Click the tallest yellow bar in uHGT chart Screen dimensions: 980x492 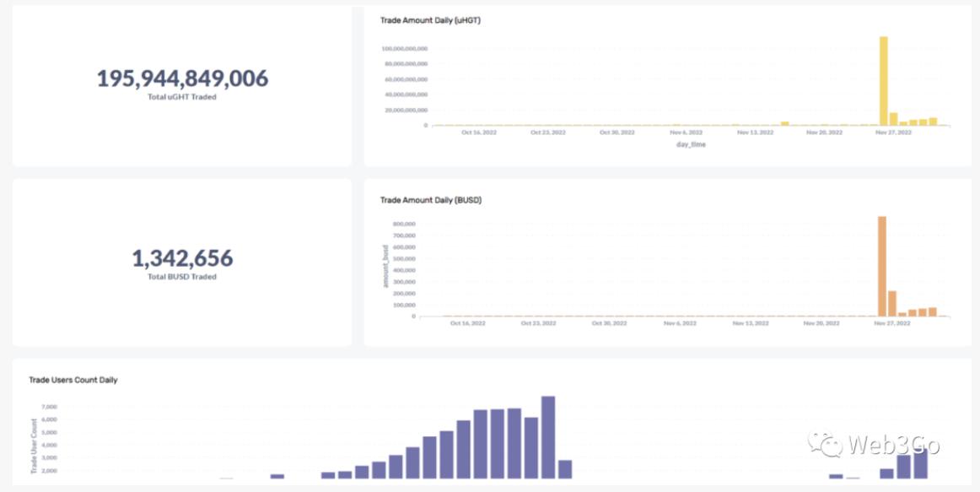coord(884,81)
